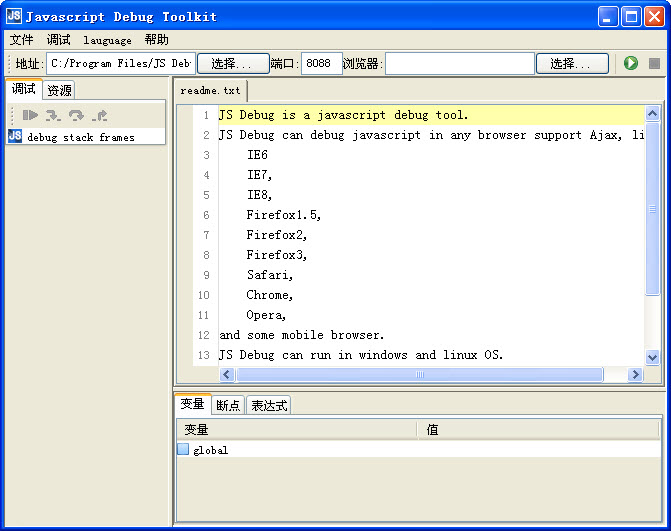Select the readme.txt editor tab
This screenshot has height=531, width=671.
pyautogui.click(x=211, y=91)
